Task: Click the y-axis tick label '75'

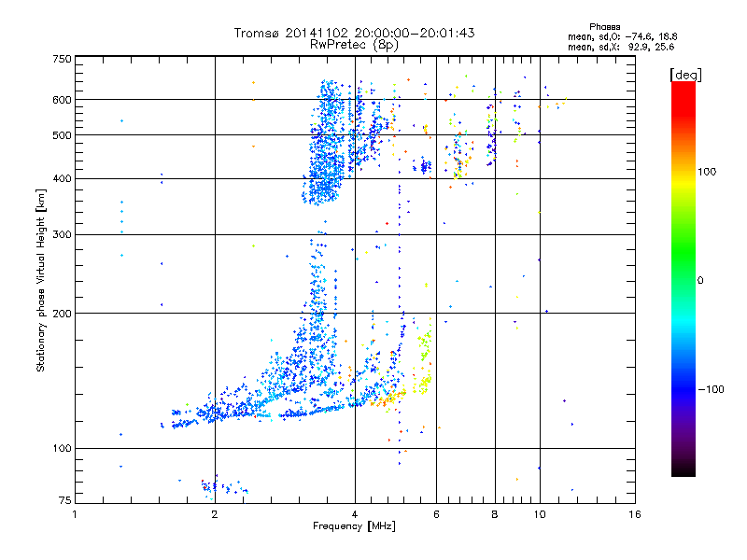Action: [65, 500]
